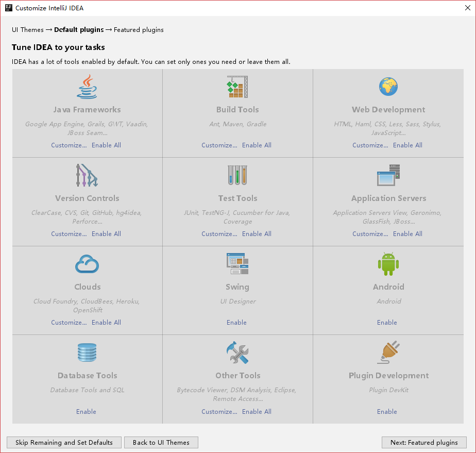Click the Version Controls heading

point(87,198)
